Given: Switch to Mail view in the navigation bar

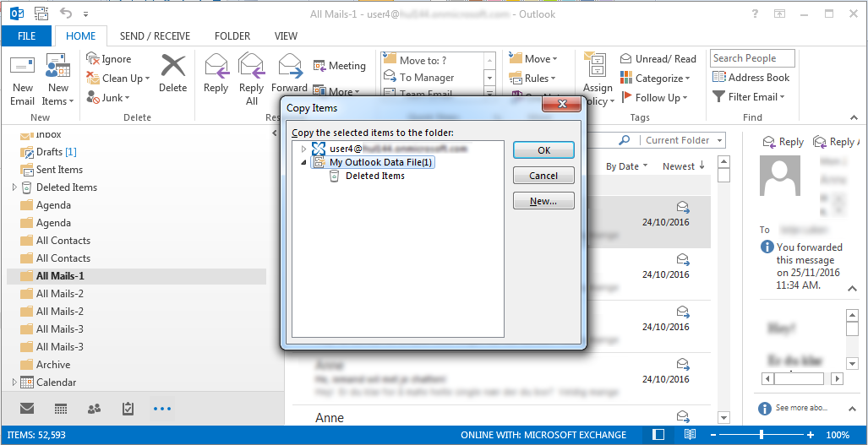Looking at the screenshot, I should pyautogui.click(x=27, y=409).
